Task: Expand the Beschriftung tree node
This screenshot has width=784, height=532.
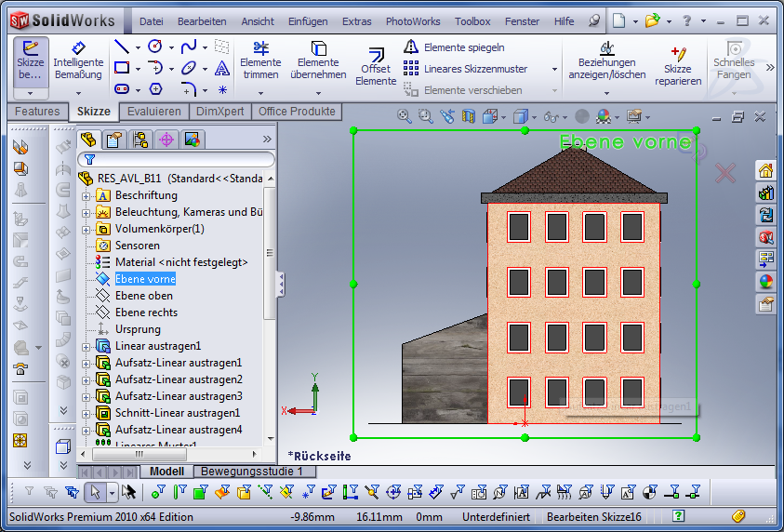Action: click(86, 196)
